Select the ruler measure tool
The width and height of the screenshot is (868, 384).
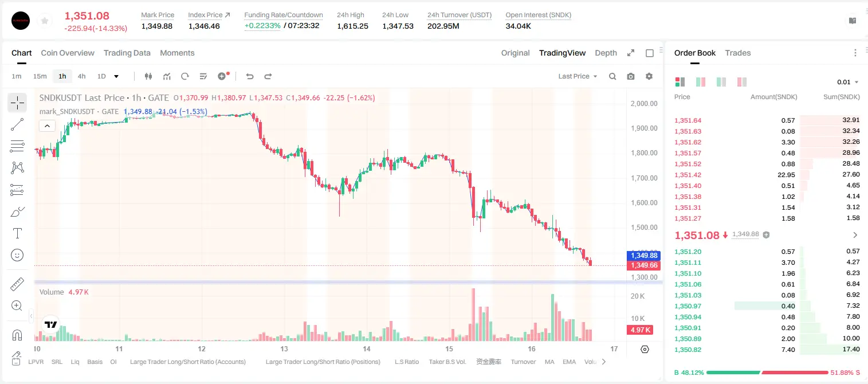pyautogui.click(x=17, y=284)
